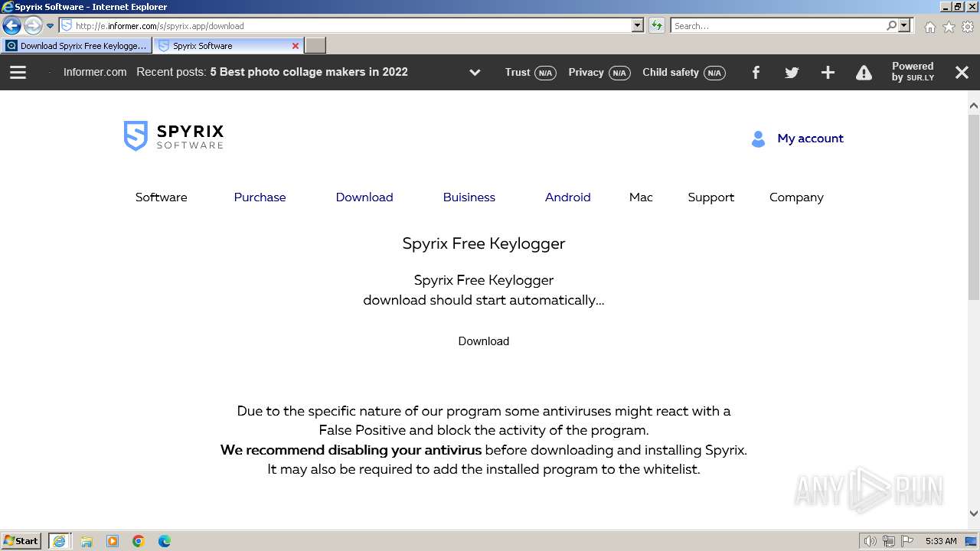Click the page scrollbar down arrow
The width and height of the screenshot is (980, 551).
(974, 514)
